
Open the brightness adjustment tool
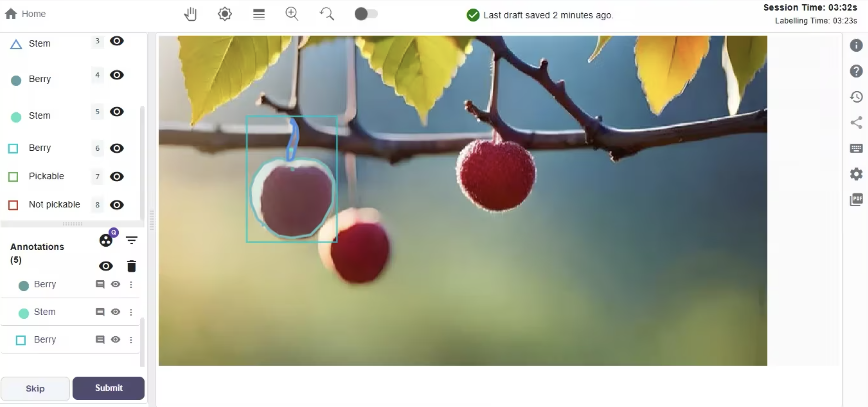pos(224,14)
